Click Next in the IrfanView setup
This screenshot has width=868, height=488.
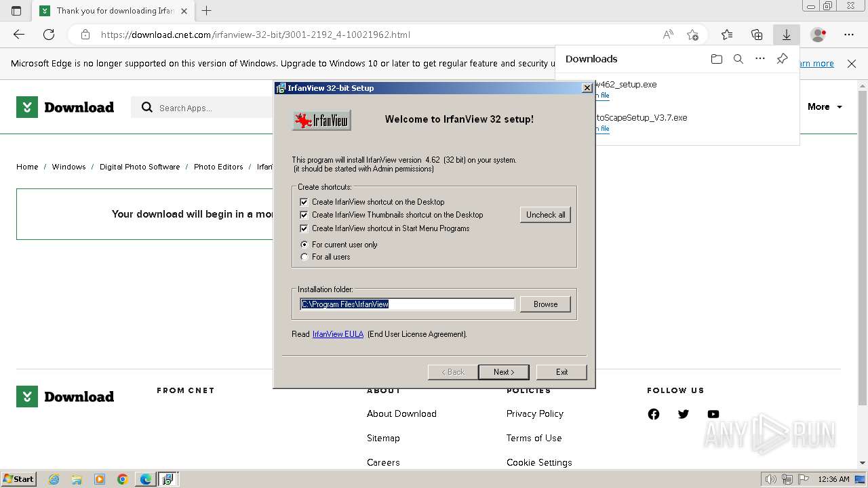click(x=503, y=372)
